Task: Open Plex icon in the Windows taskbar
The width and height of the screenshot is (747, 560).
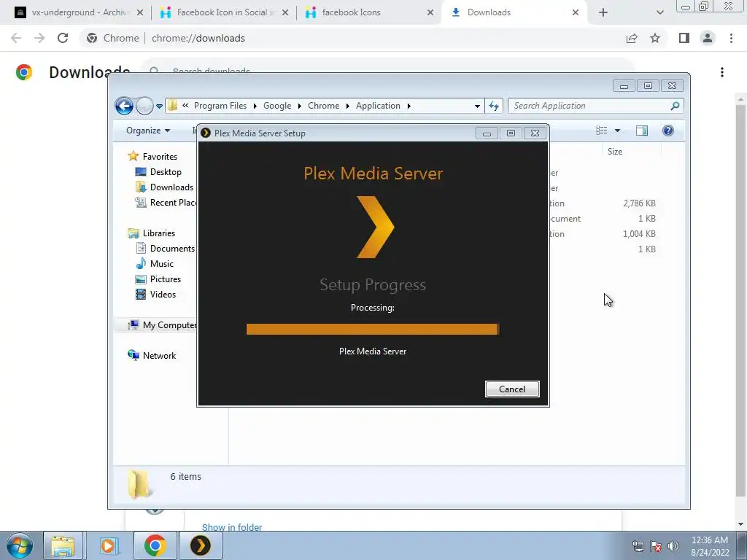Action: click(x=201, y=545)
